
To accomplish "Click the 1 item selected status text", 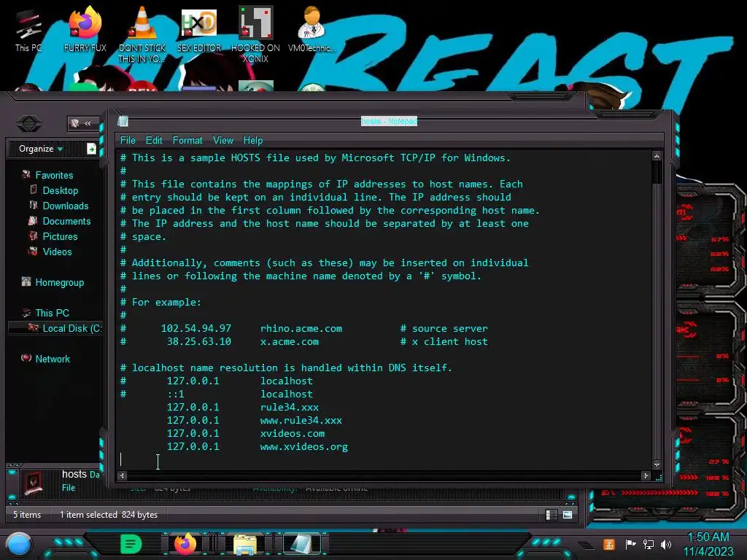I will (88, 515).
